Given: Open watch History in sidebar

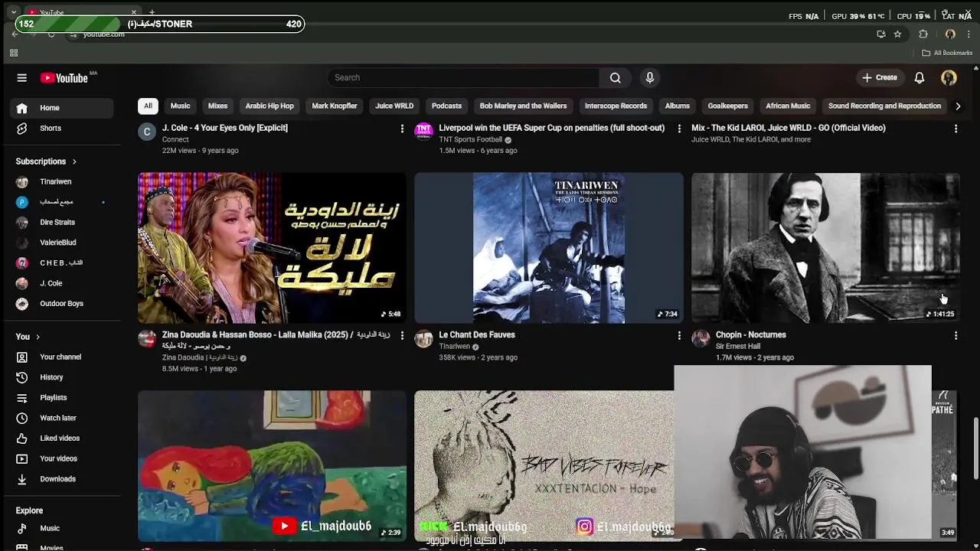Looking at the screenshot, I should 63,377.
